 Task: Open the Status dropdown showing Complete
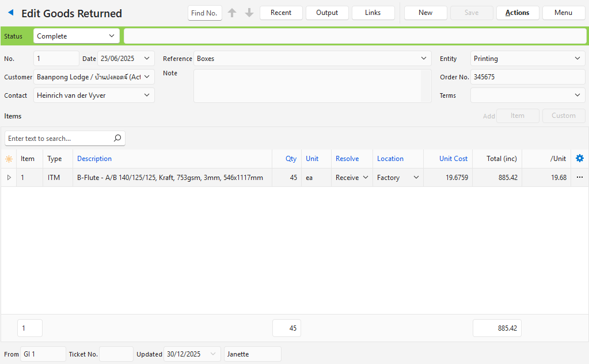tap(77, 36)
